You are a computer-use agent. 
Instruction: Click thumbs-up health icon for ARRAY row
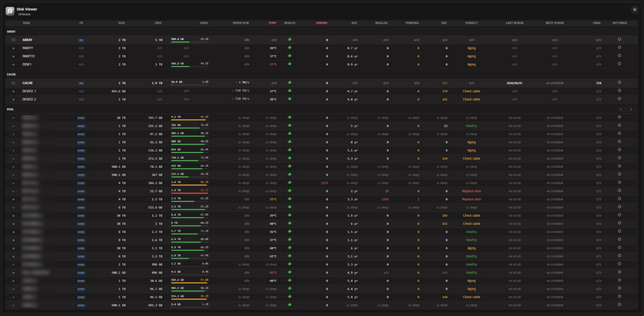click(x=290, y=39)
